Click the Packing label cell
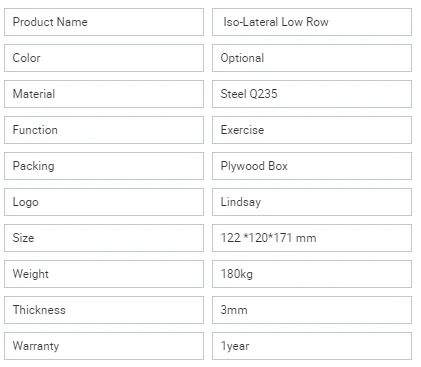The width and height of the screenshot is (421, 367). tap(104, 166)
